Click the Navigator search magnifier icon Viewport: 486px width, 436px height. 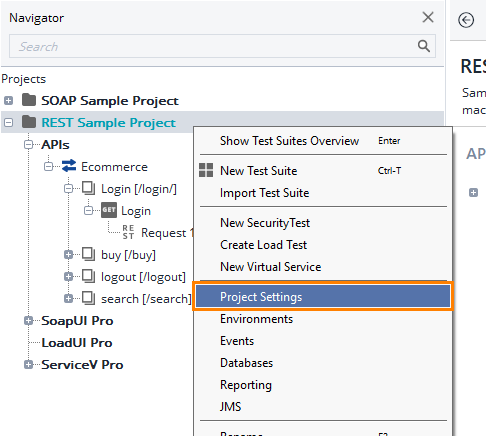pyautogui.click(x=424, y=46)
